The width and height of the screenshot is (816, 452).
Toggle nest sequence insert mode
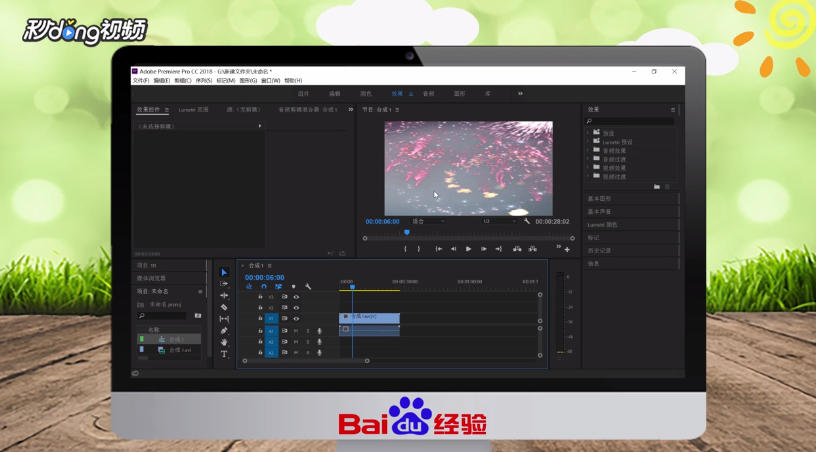pyautogui.click(x=249, y=287)
